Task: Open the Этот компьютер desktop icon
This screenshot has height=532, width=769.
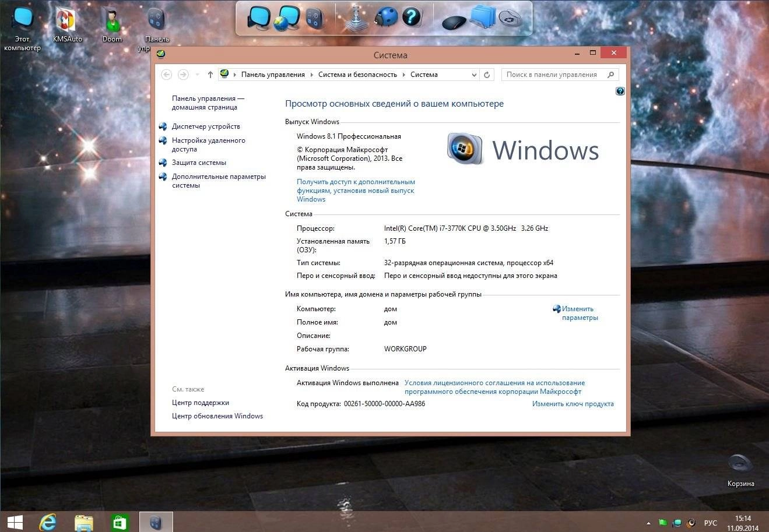Action: click(22, 28)
